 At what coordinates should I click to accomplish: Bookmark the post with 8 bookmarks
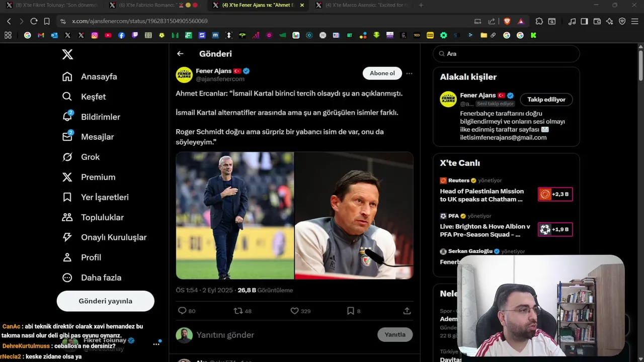click(x=354, y=311)
